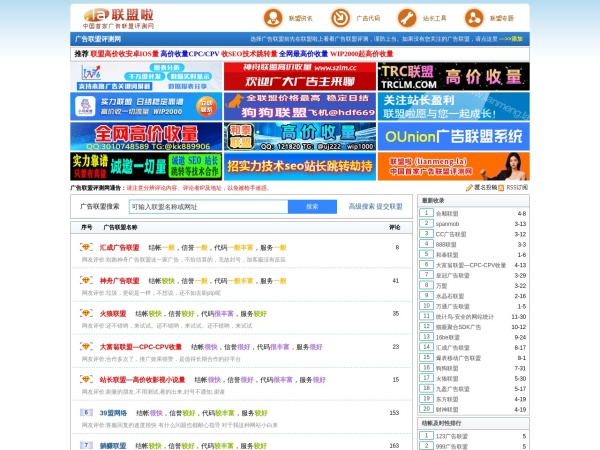Open 16be联盟 in the 最新收录 list
The height and width of the screenshot is (450, 600).
448,338
